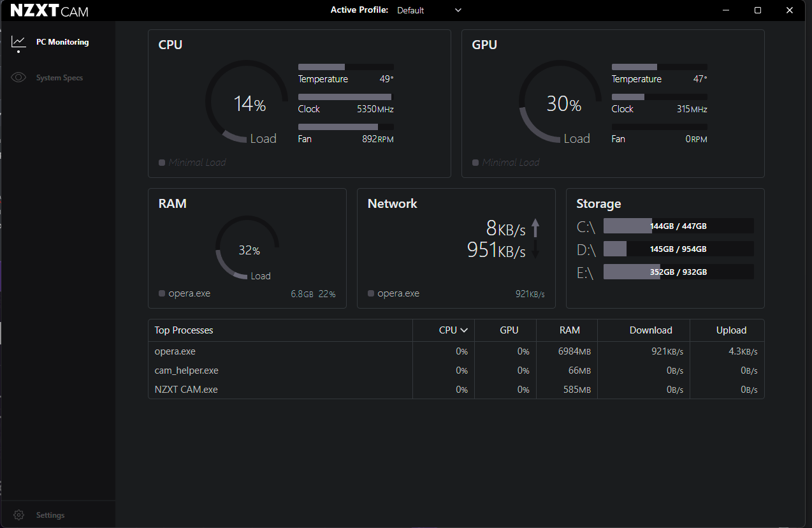Image resolution: width=812 pixels, height=528 pixels.
Task: Click the Top Processes header
Action: (x=184, y=330)
